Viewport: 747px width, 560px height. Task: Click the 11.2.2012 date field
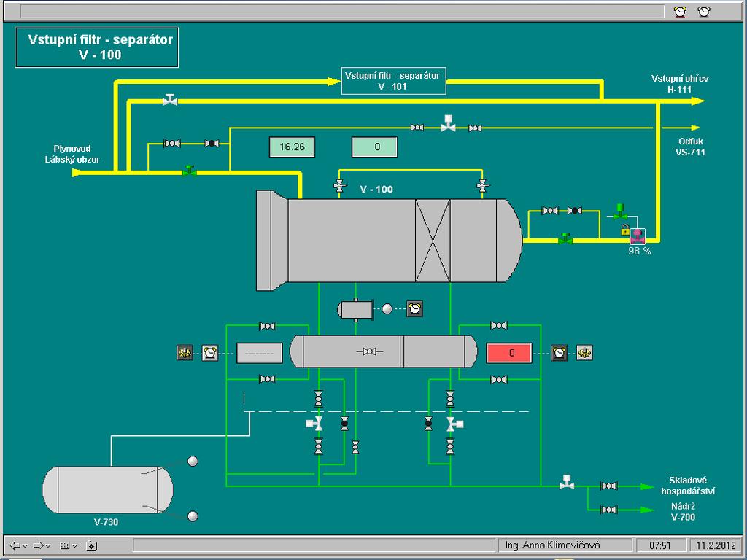point(716,545)
